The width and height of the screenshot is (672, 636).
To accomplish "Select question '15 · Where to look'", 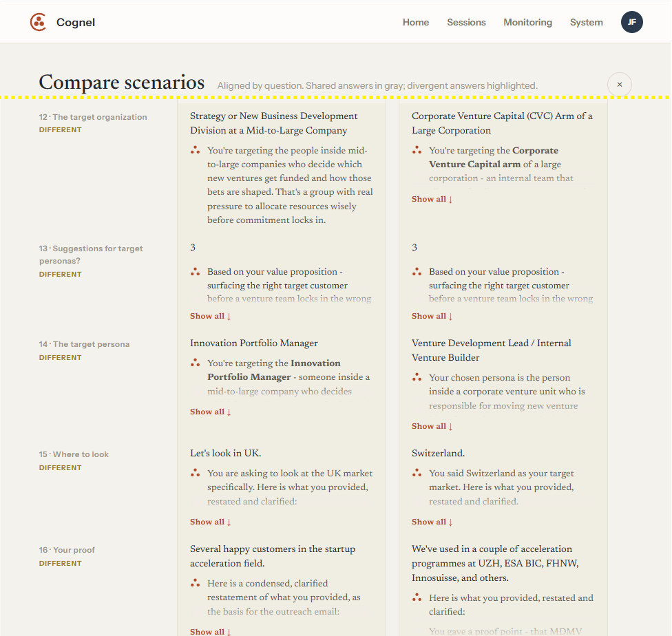I will click(74, 454).
